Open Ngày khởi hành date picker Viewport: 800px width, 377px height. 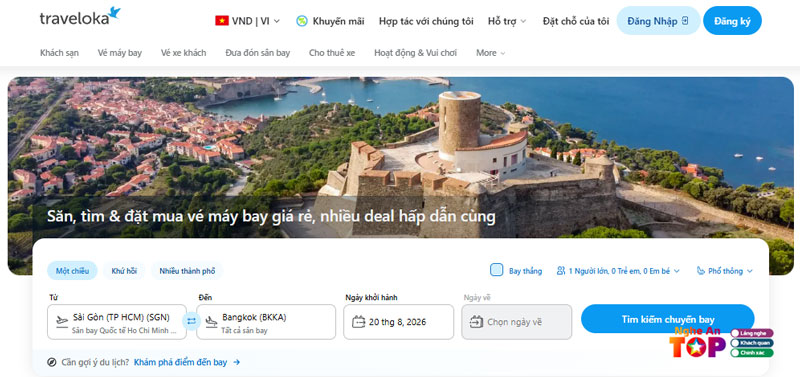tap(398, 322)
